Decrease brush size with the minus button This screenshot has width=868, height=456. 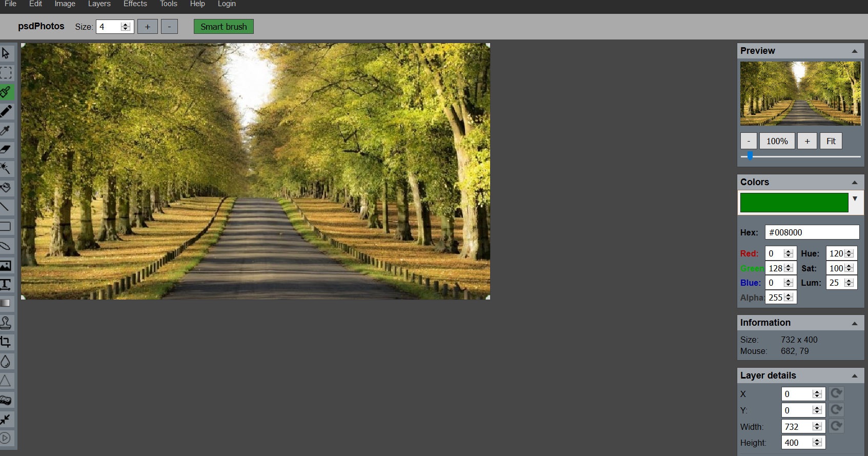(x=169, y=27)
